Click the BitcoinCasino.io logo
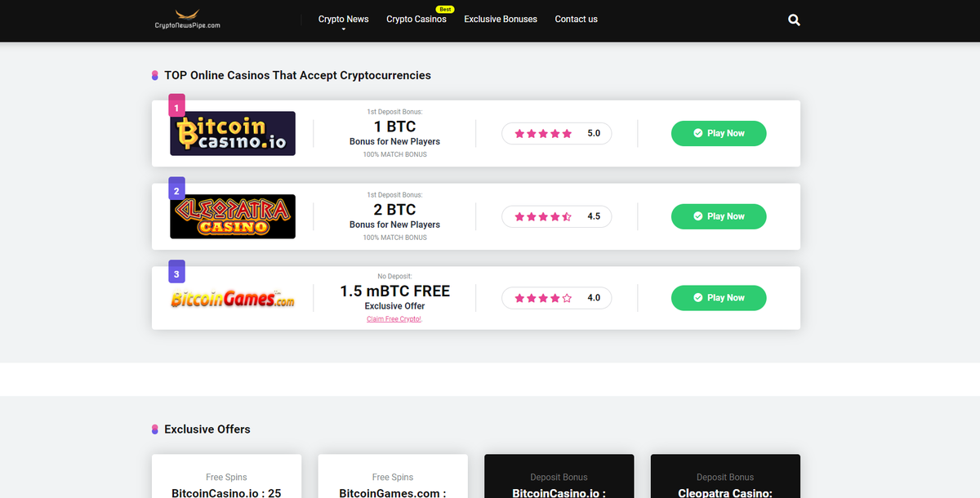 pyautogui.click(x=233, y=134)
